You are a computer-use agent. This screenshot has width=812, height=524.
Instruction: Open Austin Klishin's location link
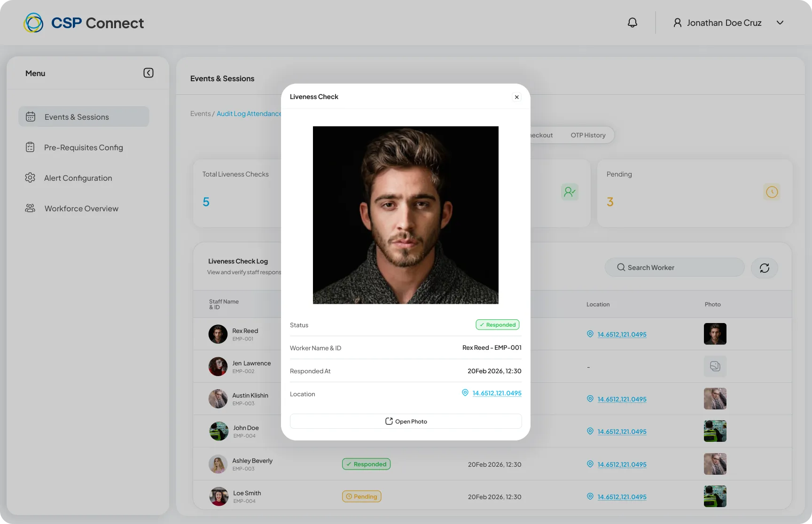click(x=622, y=399)
